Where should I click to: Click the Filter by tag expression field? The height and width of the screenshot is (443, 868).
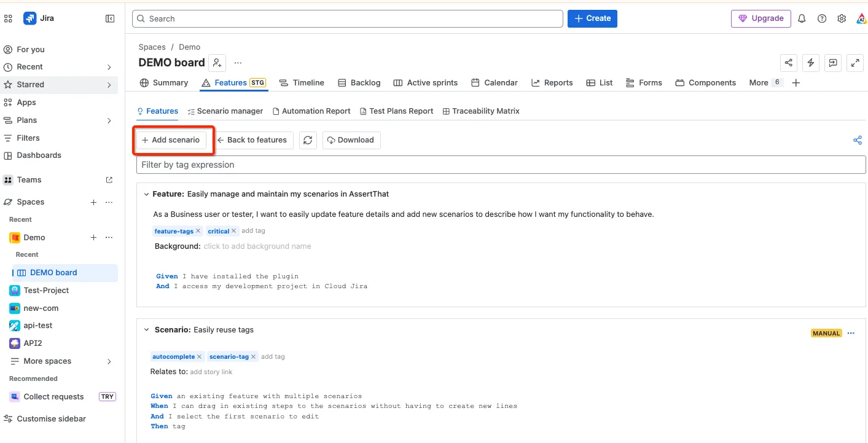(x=501, y=165)
